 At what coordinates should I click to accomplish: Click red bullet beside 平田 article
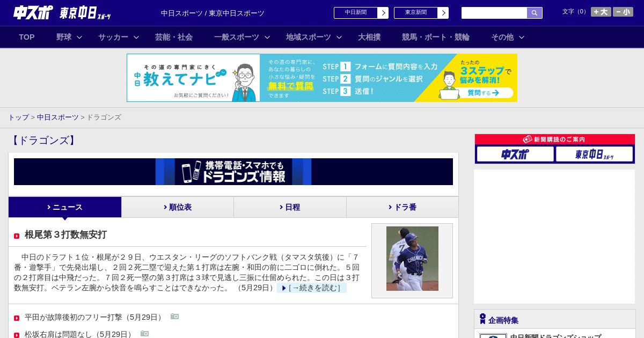click(17, 318)
